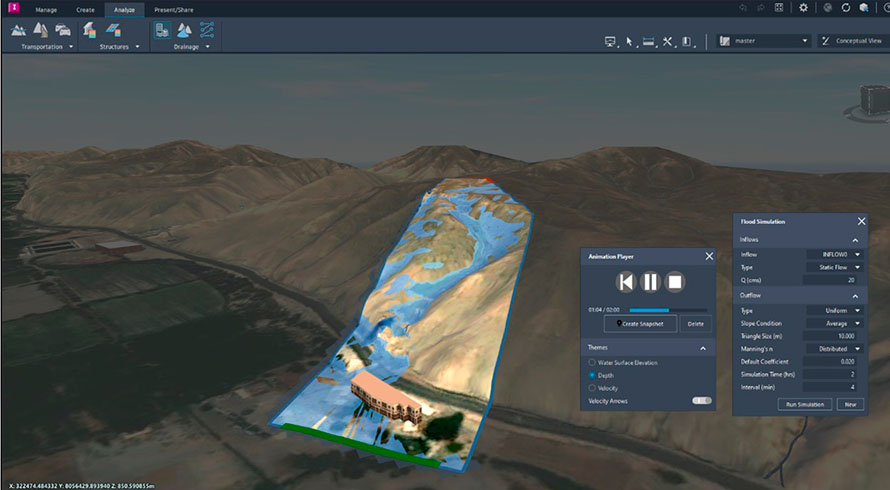
Task: Open the Inflow type Static Flow dropdown
Action: pos(834,268)
